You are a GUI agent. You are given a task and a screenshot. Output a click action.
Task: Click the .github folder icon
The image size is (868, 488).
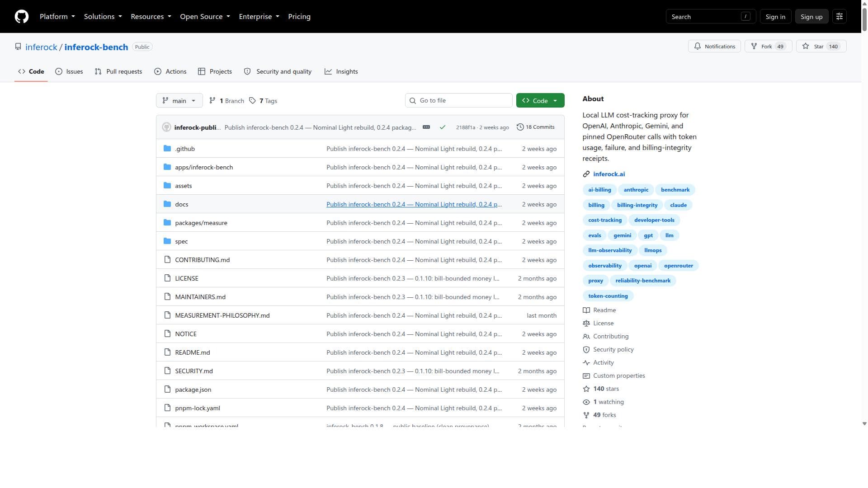(x=167, y=149)
